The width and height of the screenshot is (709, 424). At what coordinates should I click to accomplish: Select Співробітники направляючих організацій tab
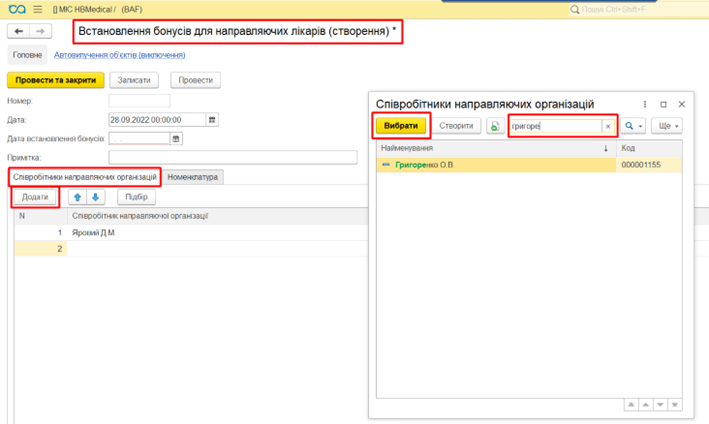coord(85,177)
